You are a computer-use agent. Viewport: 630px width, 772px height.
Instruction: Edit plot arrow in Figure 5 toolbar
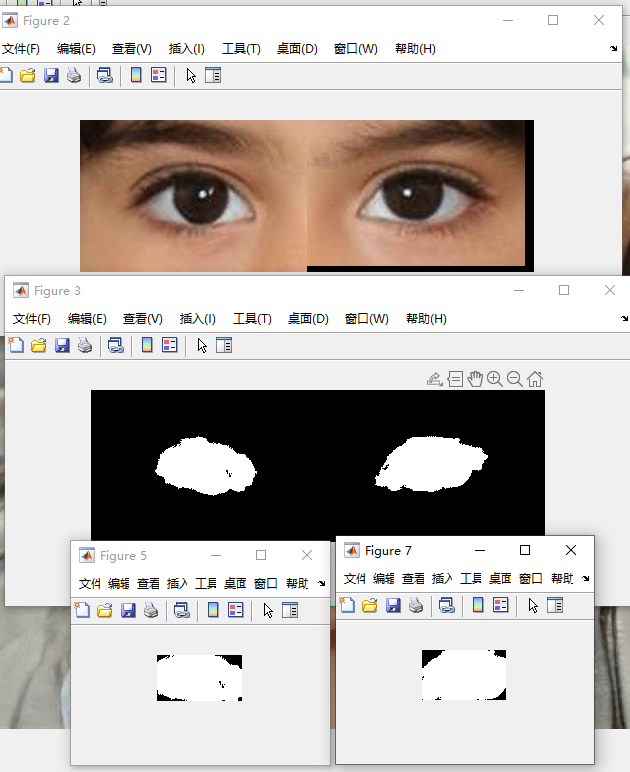[x=268, y=611]
